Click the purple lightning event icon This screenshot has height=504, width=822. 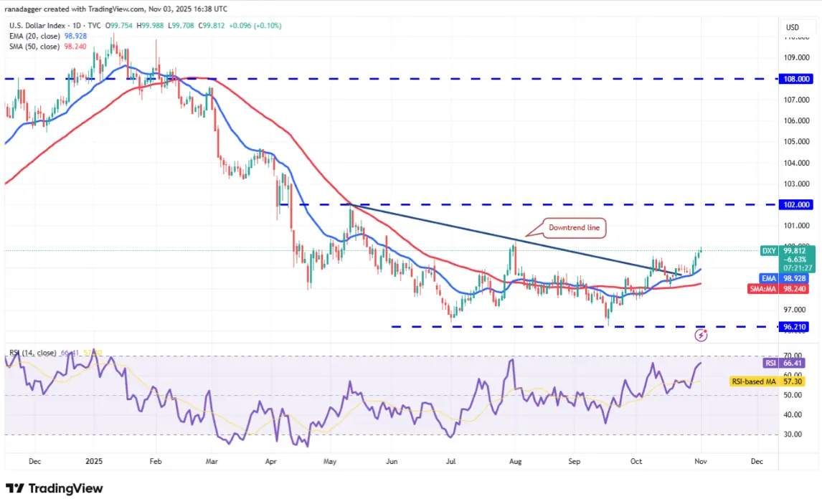click(701, 336)
